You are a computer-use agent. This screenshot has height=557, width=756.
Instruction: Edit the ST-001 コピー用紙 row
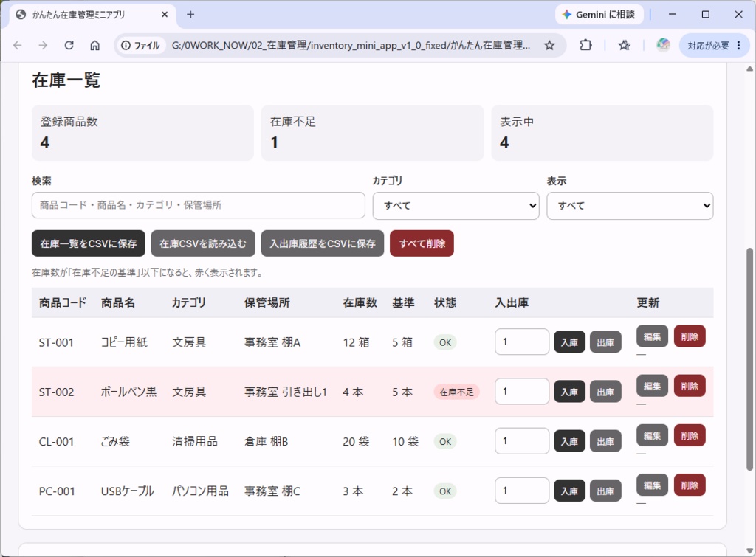point(653,336)
